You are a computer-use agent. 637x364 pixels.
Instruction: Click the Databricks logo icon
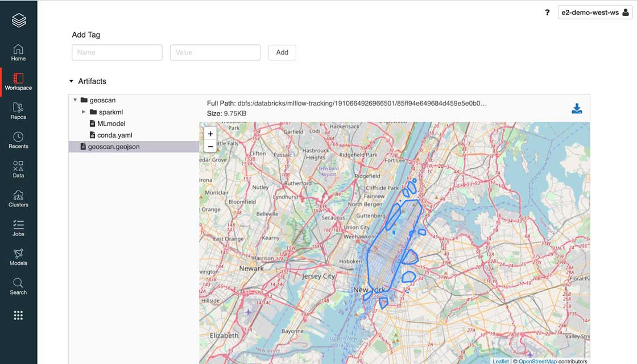tap(18, 20)
